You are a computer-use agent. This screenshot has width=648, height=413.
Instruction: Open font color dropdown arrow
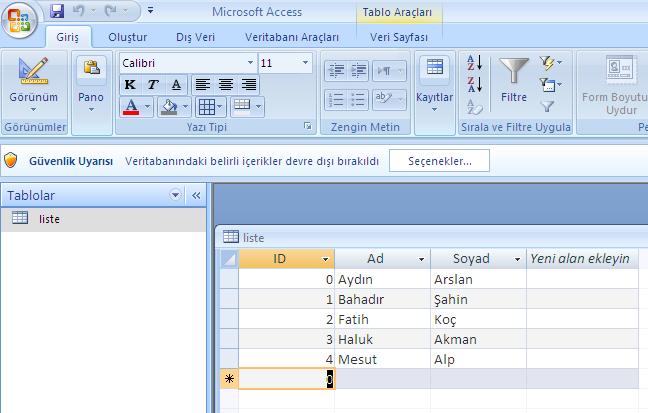148,107
